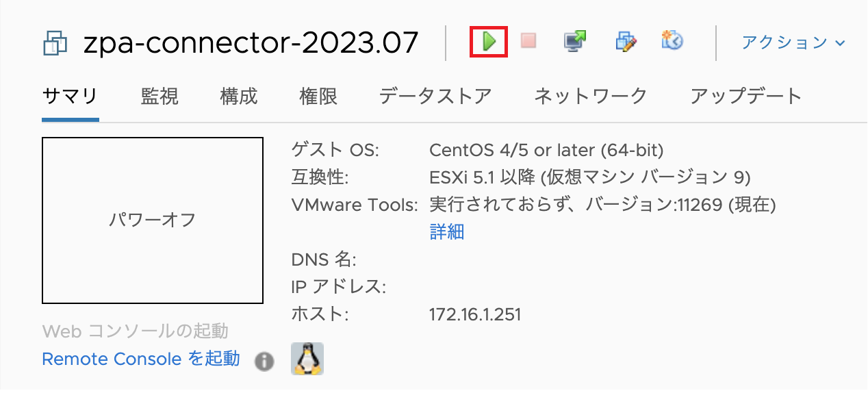The width and height of the screenshot is (868, 393).
Task: Click the info icon near Remote Console
Action: click(x=264, y=361)
